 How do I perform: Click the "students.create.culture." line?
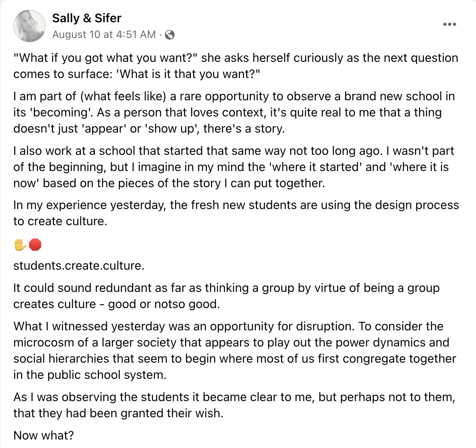(79, 266)
